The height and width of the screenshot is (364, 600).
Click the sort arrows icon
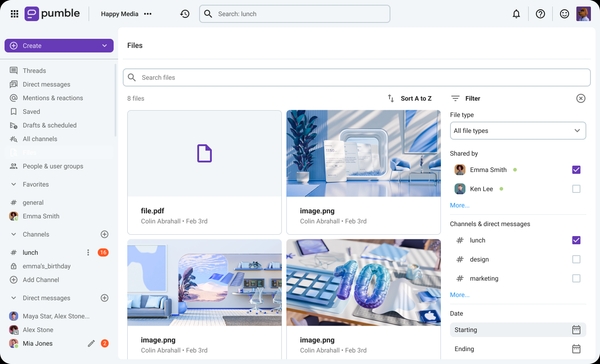(391, 98)
